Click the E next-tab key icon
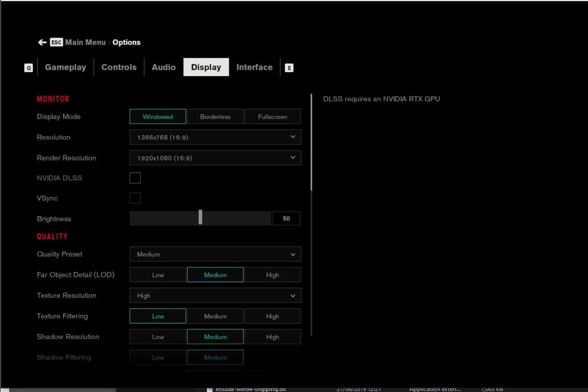The height and width of the screenshot is (392, 588). pos(289,68)
